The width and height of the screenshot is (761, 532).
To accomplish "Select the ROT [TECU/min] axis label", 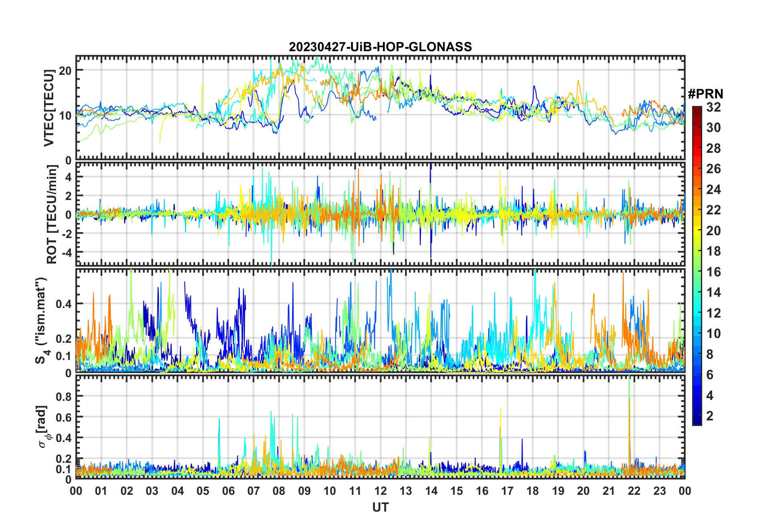I will pos(52,214).
